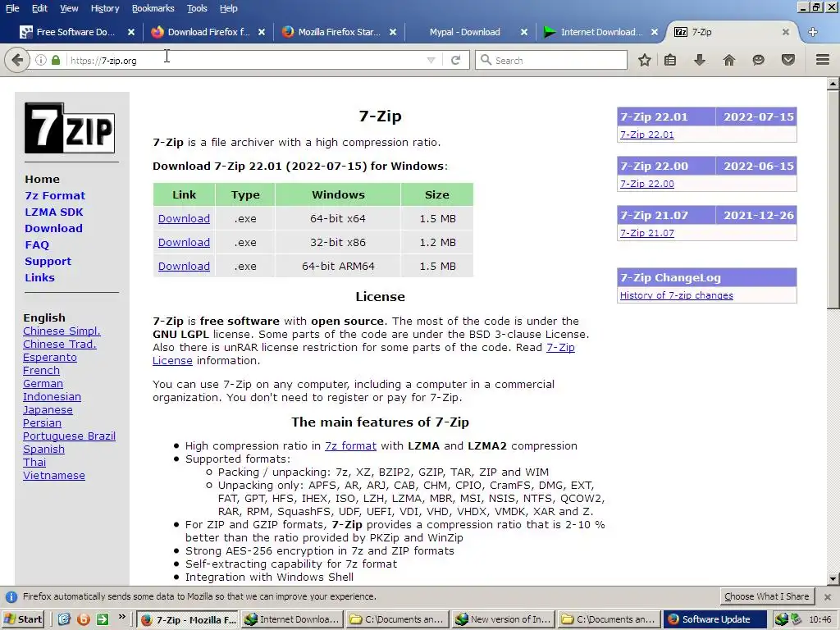The image size is (840, 630).
Task: Click the Firefox back arrow button
Action: (x=17, y=60)
